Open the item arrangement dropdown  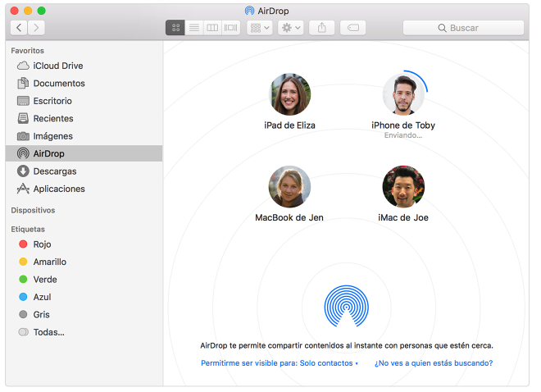(x=260, y=28)
